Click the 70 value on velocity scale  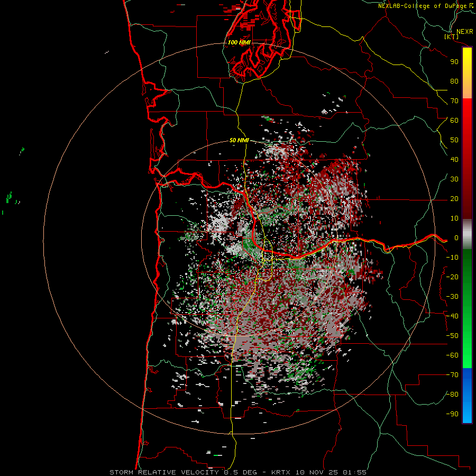click(454, 101)
